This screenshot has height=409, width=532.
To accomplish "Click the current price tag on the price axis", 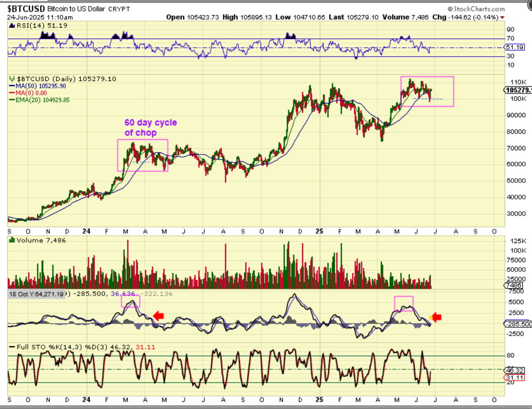I will coord(518,90).
